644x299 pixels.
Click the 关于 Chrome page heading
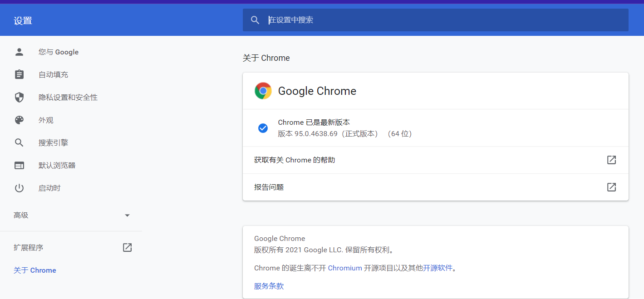[x=266, y=58]
